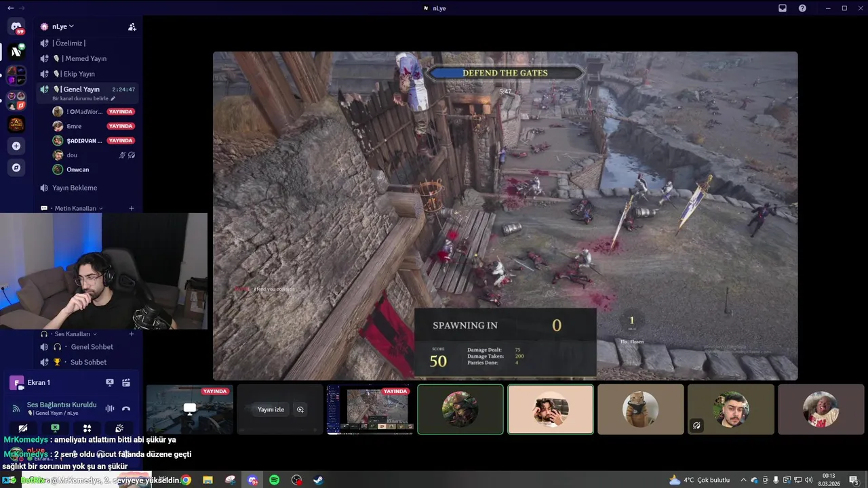The width and height of the screenshot is (868, 488).
Task: Open OBS Studio from the taskbar
Action: (x=296, y=480)
